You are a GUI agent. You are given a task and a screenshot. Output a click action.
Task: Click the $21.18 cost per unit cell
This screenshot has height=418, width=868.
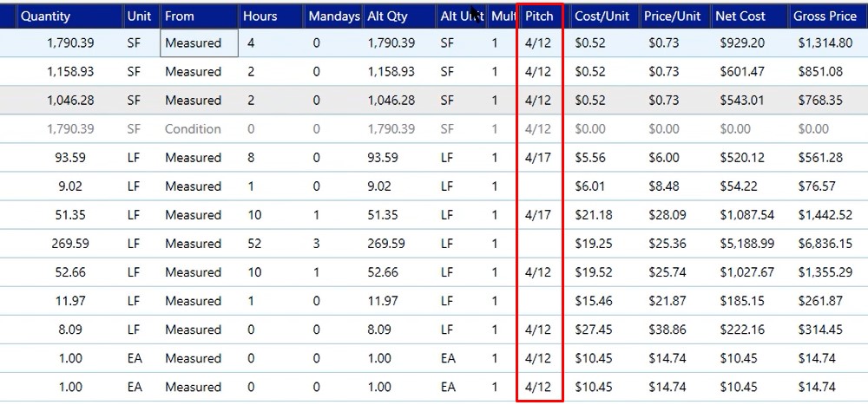[x=594, y=214]
